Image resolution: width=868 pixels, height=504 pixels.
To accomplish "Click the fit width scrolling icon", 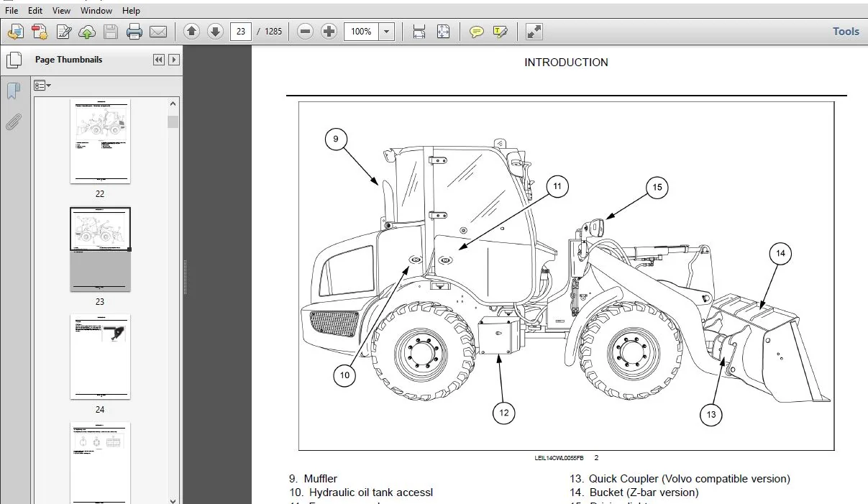I will pyautogui.click(x=419, y=32).
